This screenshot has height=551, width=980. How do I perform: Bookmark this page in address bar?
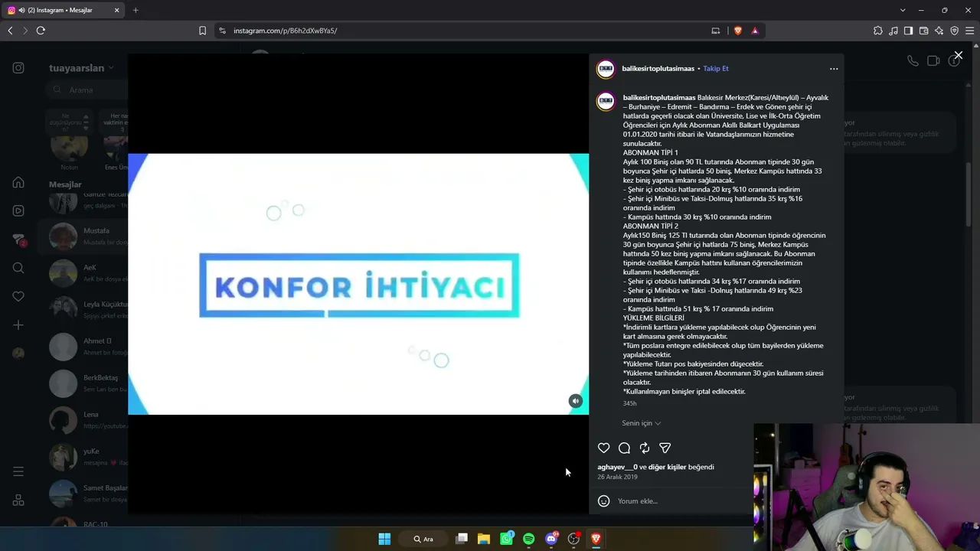pyautogui.click(x=202, y=31)
